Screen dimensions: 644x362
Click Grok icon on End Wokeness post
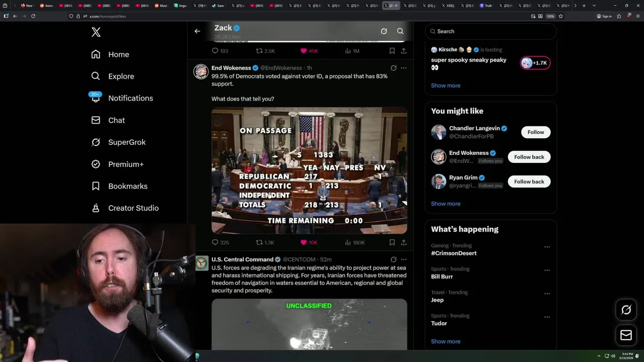(393, 68)
